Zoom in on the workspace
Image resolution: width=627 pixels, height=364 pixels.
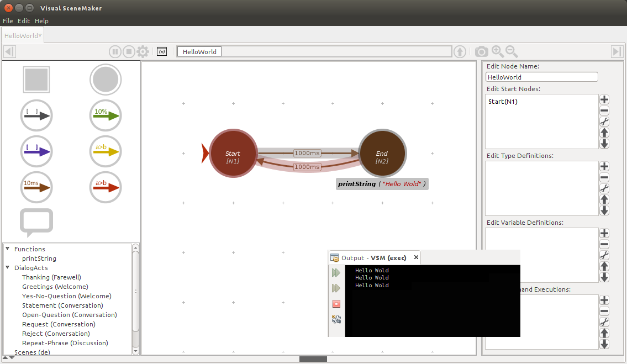[497, 51]
